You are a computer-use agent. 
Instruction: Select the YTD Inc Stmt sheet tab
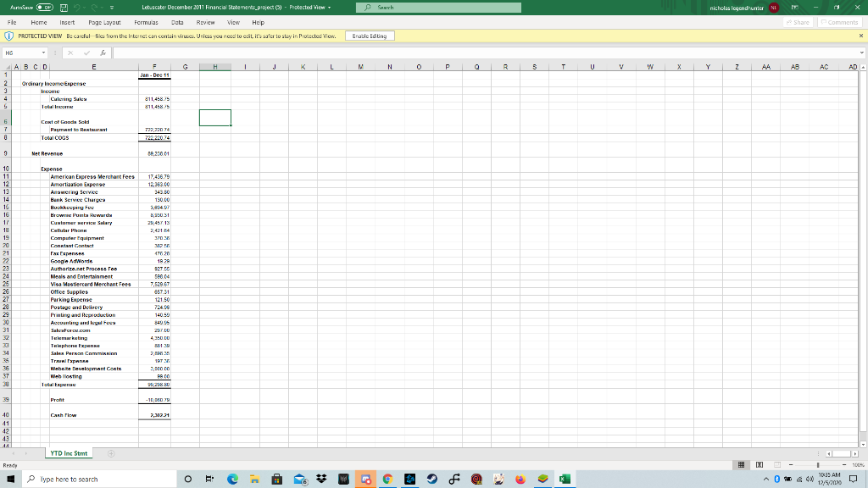(67, 452)
